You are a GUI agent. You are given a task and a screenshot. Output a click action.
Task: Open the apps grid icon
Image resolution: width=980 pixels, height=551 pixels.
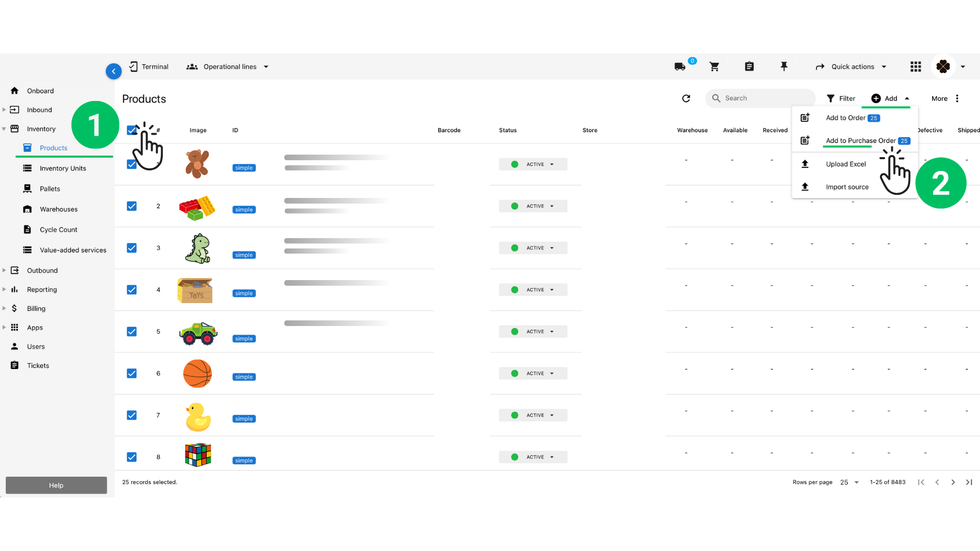pyautogui.click(x=916, y=67)
